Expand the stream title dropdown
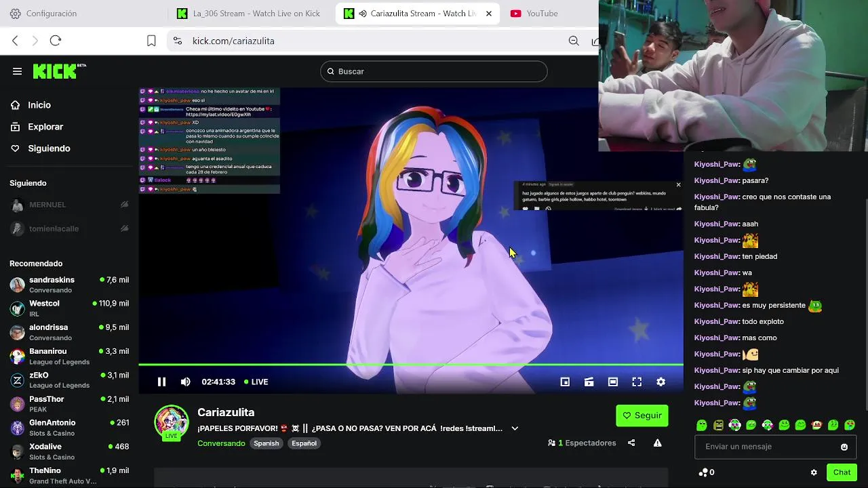 coord(515,428)
